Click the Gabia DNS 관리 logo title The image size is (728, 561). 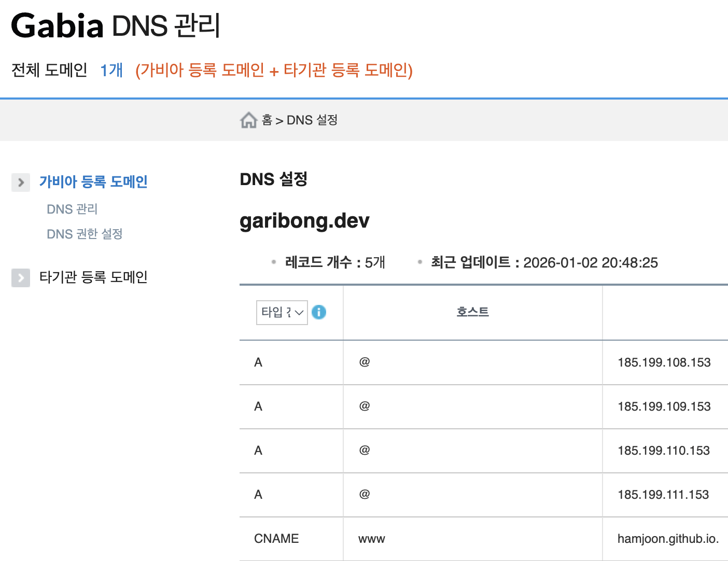pos(116,25)
